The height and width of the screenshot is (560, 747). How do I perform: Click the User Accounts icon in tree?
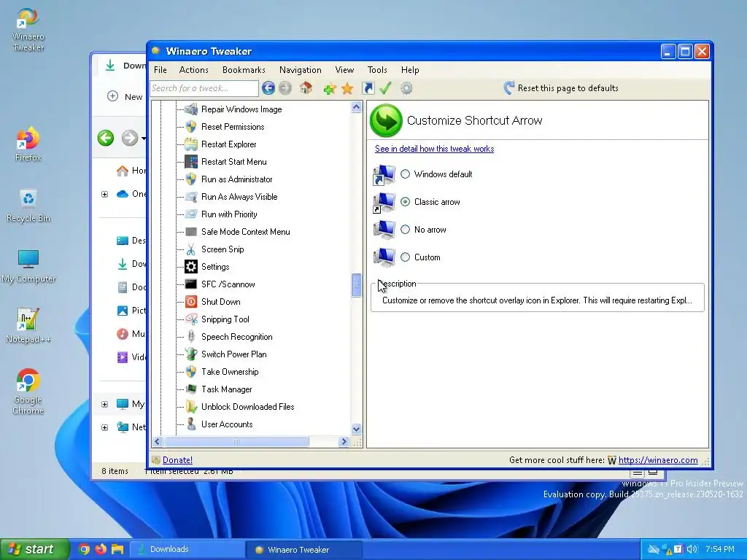(x=191, y=424)
